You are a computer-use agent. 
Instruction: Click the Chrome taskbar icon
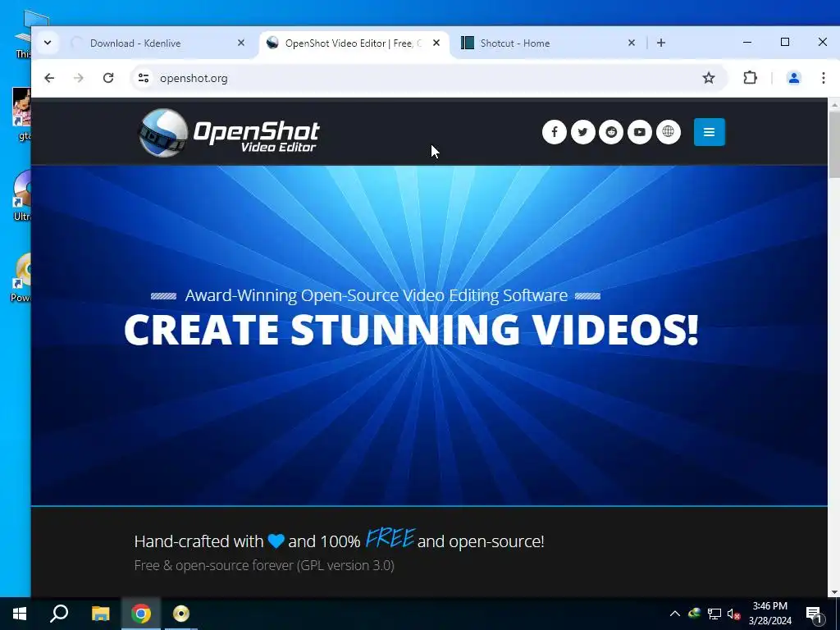point(141,614)
